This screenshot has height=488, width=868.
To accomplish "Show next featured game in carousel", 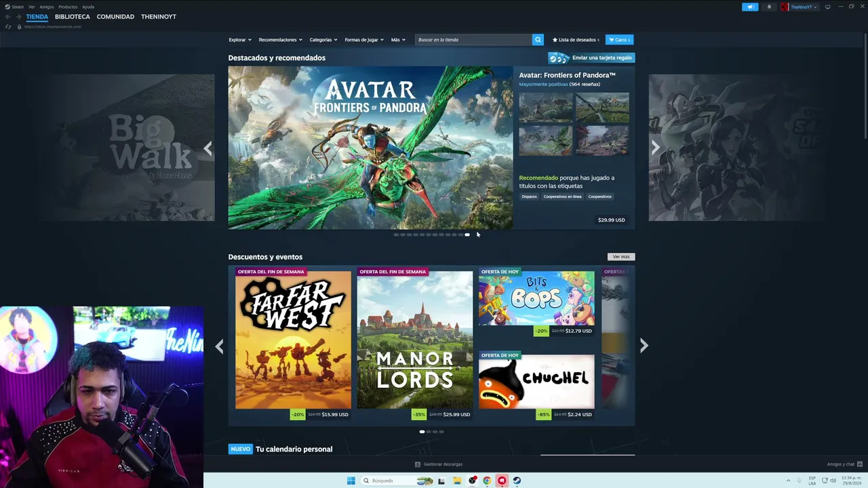I will tap(655, 148).
